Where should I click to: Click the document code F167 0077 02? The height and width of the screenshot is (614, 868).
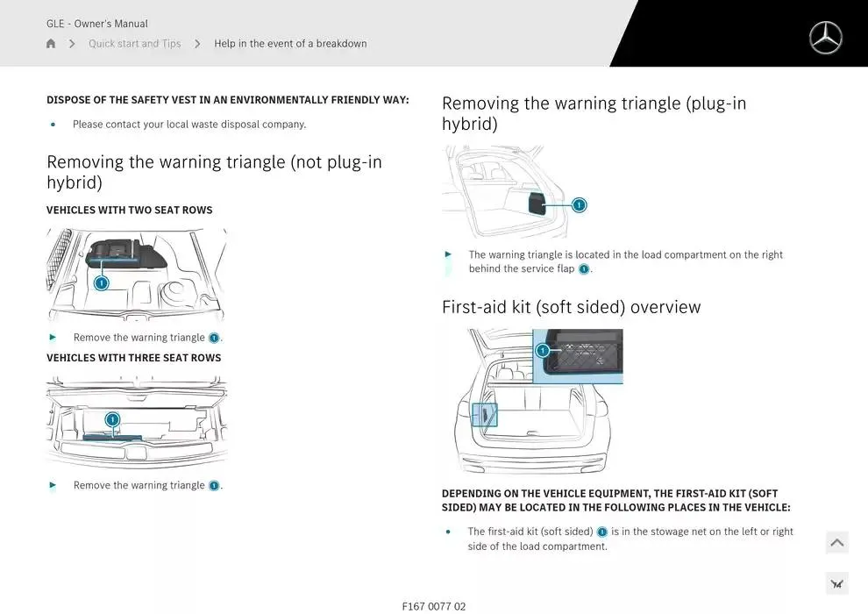pyautogui.click(x=434, y=606)
